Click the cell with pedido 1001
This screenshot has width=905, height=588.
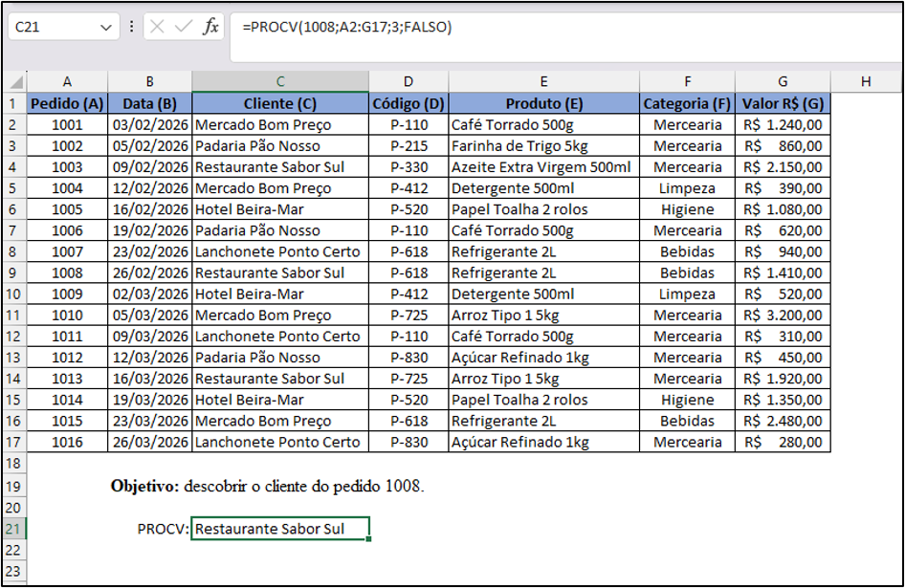pyautogui.click(x=67, y=124)
